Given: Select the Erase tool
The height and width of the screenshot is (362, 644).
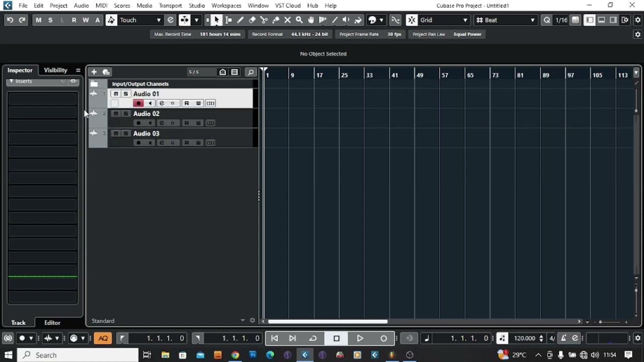Looking at the screenshot, I should tap(252, 20).
